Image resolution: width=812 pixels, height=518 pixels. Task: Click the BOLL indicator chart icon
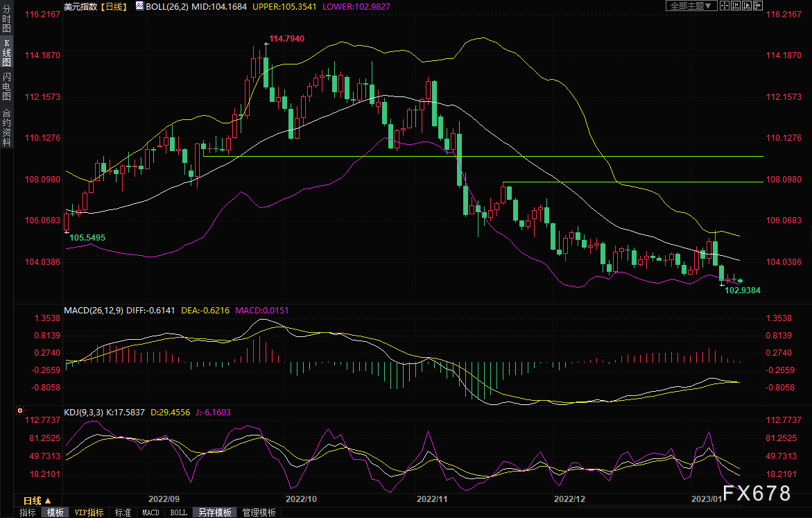click(139, 6)
